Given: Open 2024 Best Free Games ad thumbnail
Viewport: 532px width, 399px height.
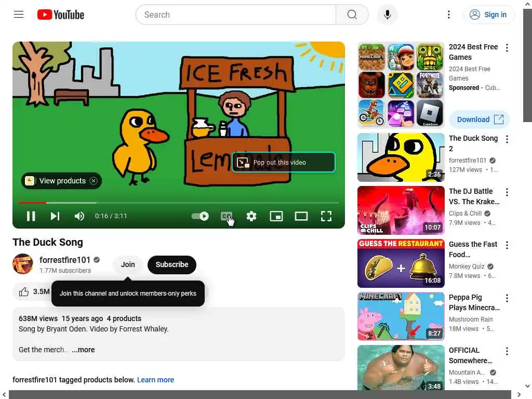Looking at the screenshot, I should (401, 85).
